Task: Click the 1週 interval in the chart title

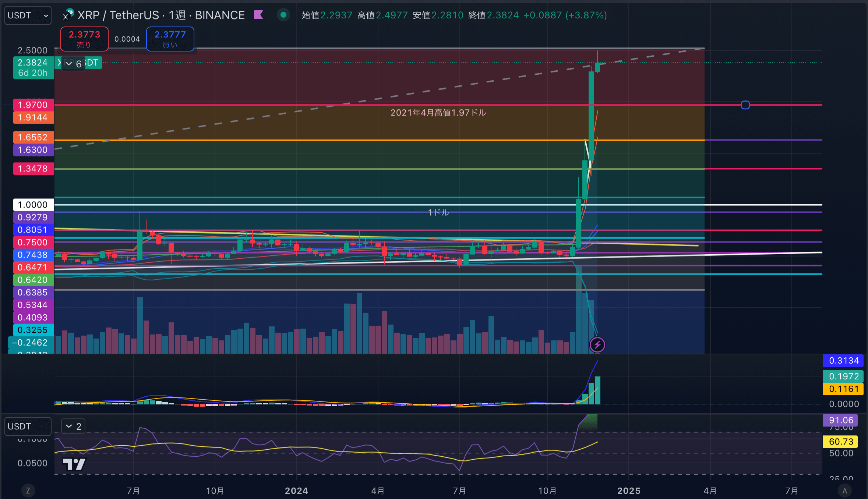Action: (x=177, y=15)
